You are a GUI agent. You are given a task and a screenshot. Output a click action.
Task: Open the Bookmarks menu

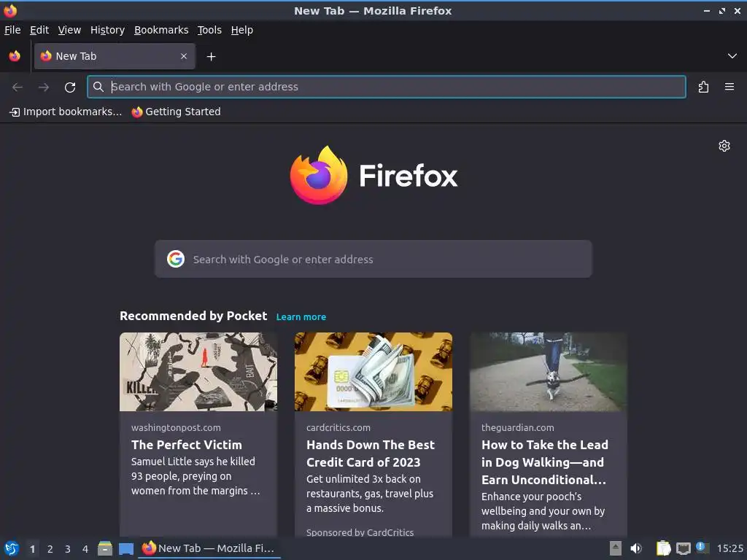coord(161,30)
